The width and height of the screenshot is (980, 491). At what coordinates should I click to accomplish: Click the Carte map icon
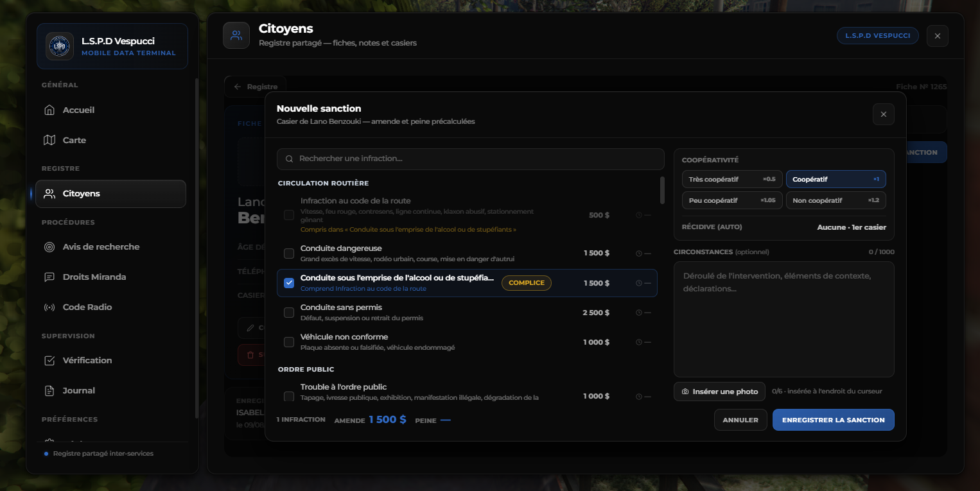click(49, 140)
